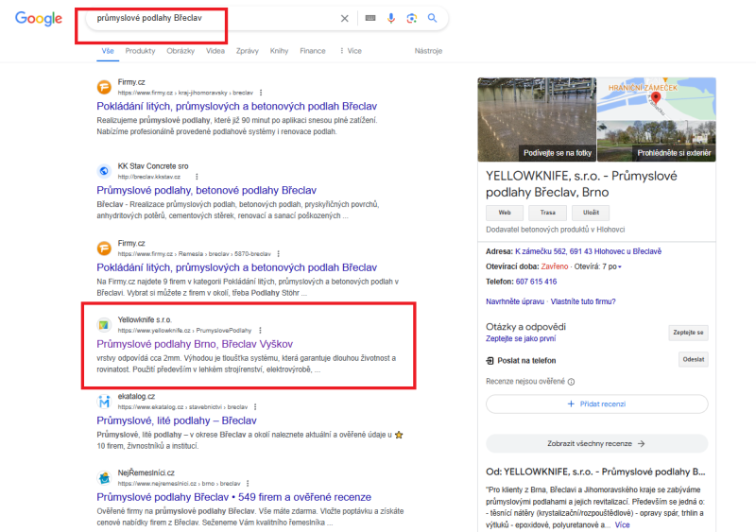
Task: Click the Přidat recenzi button
Action: [x=597, y=404]
